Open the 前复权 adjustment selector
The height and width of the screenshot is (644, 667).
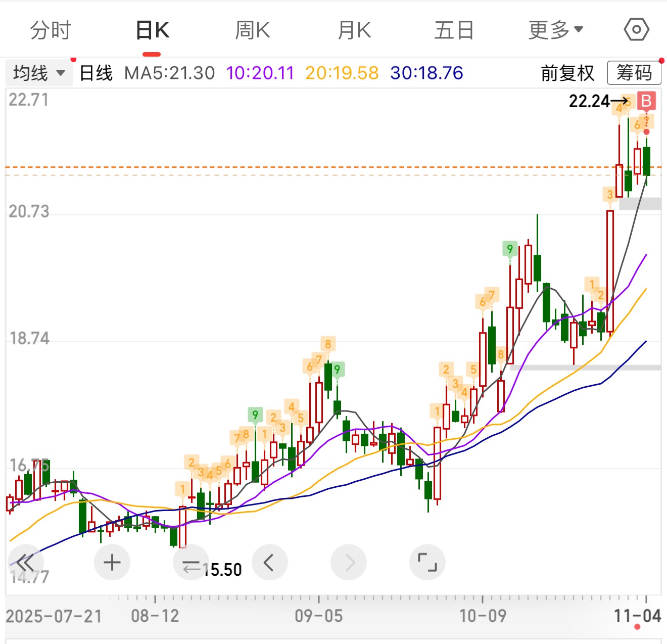point(567,73)
